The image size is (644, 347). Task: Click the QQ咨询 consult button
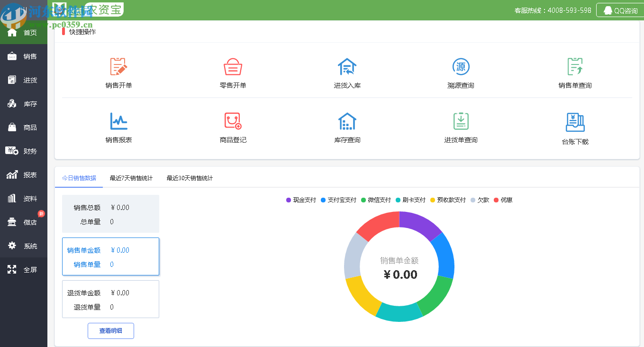[x=620, y=10]
